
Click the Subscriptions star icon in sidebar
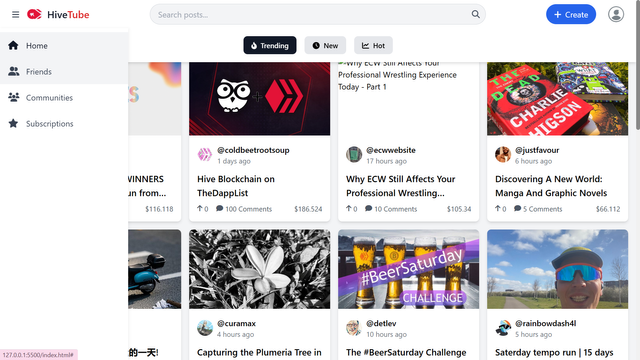tap(13, 123)
